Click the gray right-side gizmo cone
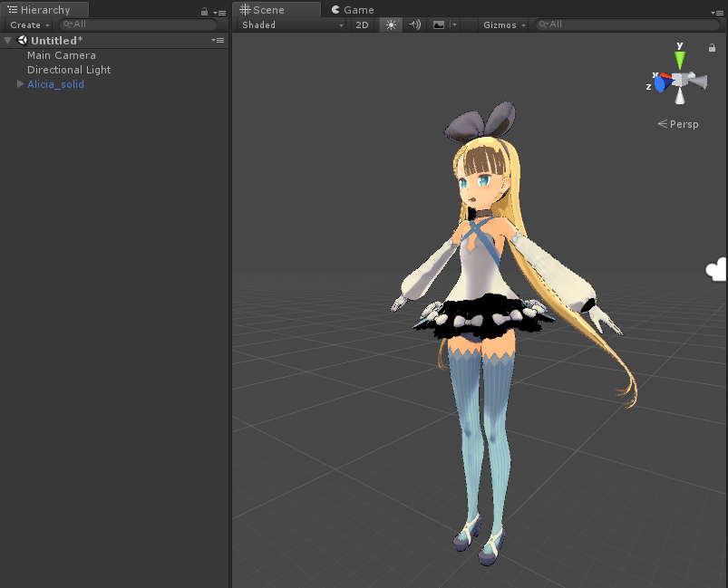The image size is (728, 588). click(697, 81)
